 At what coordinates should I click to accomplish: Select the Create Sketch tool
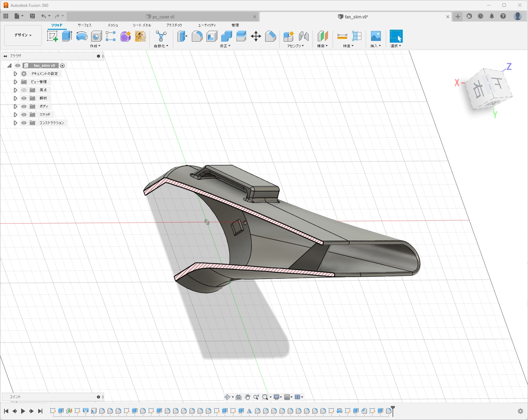pyautogui.click(x=52, y=36)
